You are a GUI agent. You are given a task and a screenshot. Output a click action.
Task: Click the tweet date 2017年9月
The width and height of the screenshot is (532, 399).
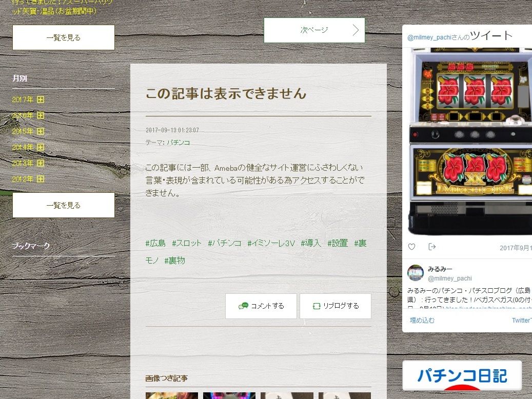516,248
